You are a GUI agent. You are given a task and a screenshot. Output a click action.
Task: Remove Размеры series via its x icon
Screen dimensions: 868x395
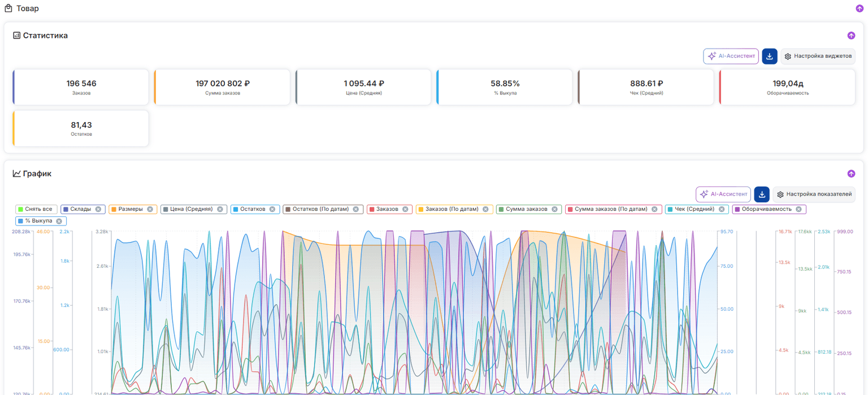150,209
